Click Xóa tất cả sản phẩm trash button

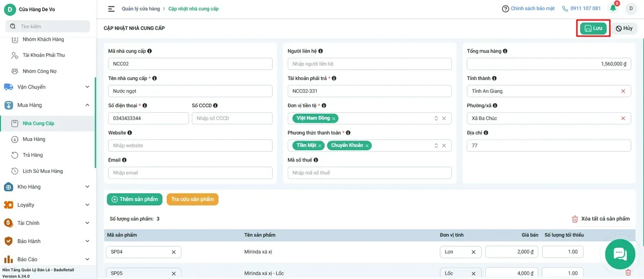601,219
